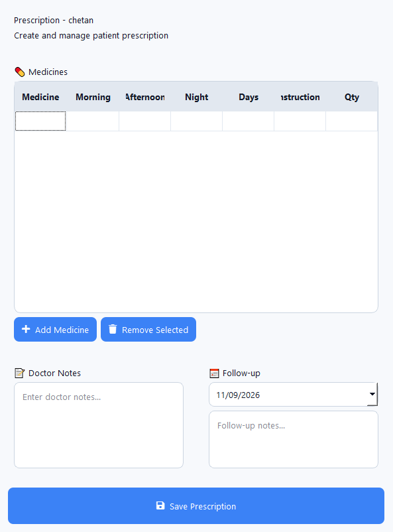
Task: Click the Create and manage patient prescription subtitle
Action: pos(91,36)
